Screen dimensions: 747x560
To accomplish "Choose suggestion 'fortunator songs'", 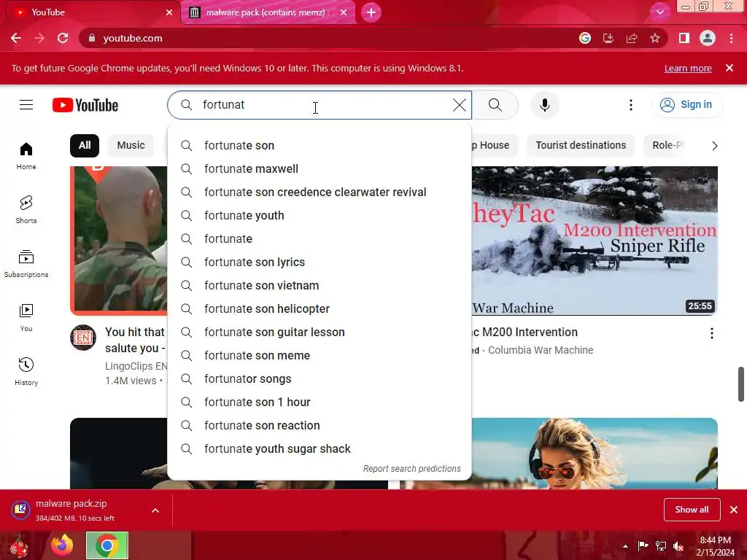I will pos(320,378).
